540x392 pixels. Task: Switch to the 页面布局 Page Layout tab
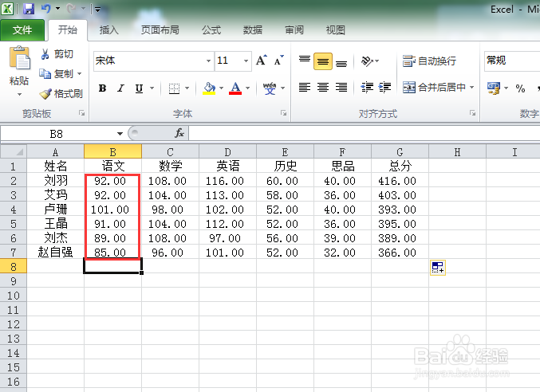[160, 30]
